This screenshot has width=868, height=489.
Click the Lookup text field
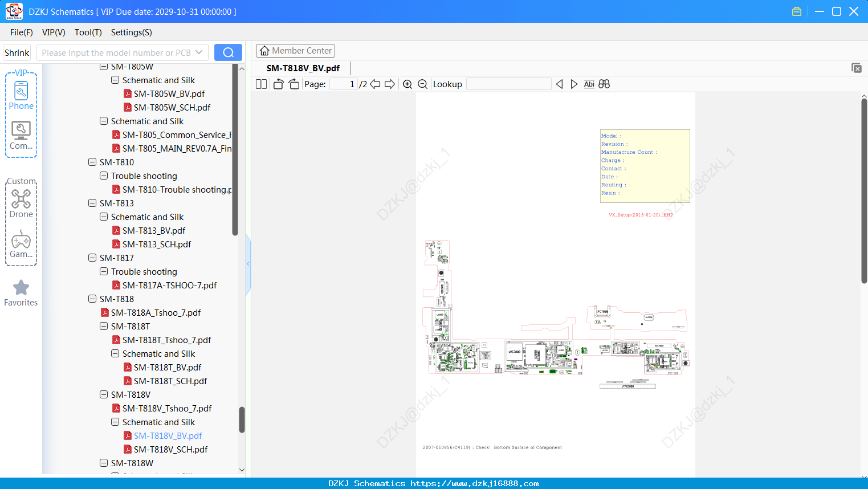click(x=509, y=84)
